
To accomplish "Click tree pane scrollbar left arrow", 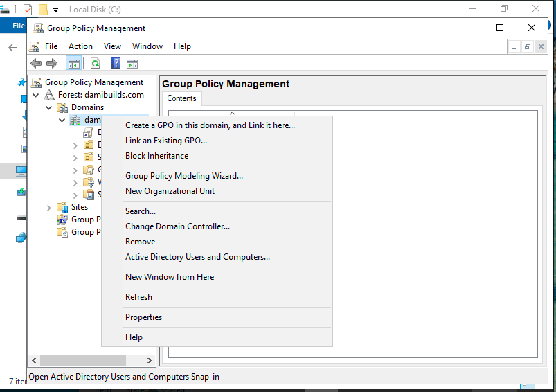I will [34, 360].
